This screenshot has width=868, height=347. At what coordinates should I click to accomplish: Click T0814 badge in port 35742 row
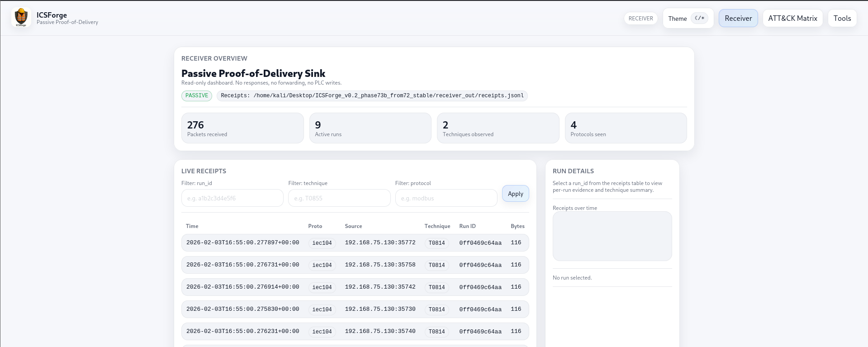[436, 287]
